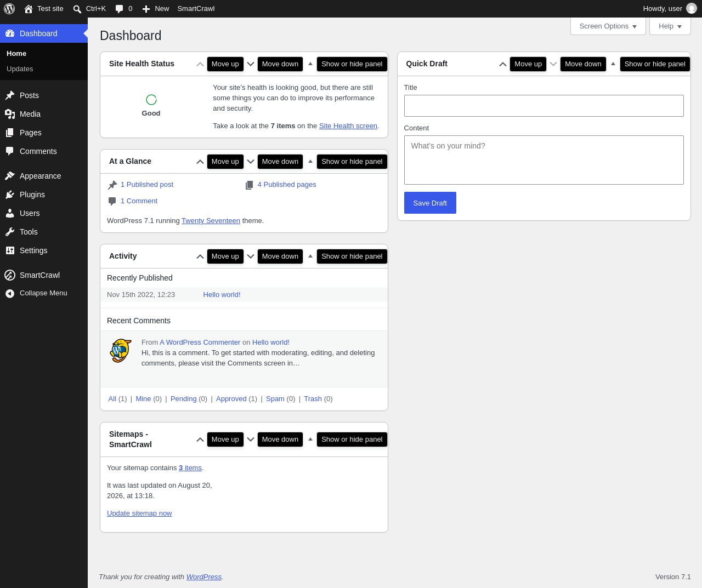Open the comments bubble in admin bar
This screenshot has height=588, width=702.
[x=124, y=9]
